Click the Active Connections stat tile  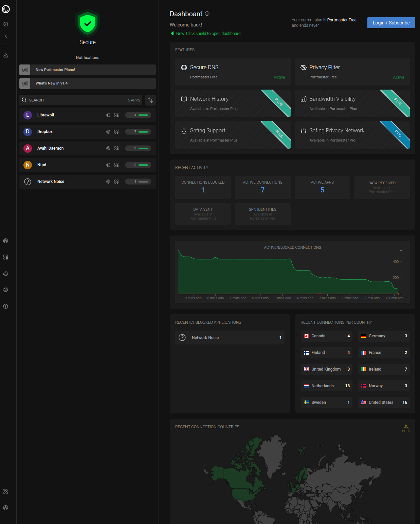(263, 187)
